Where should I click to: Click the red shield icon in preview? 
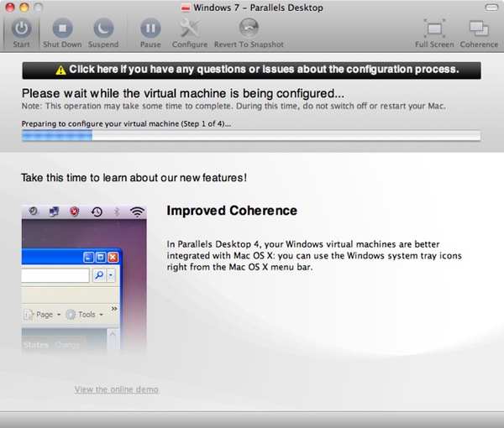75,211
